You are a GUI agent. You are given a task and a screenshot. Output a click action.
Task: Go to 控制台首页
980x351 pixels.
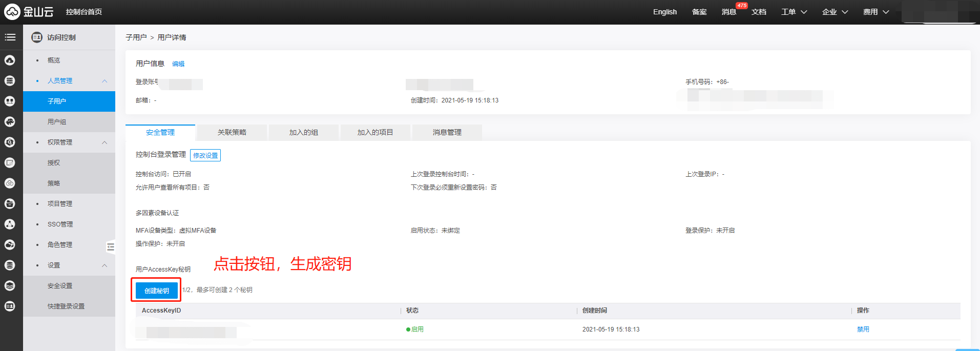pos(84,12)
